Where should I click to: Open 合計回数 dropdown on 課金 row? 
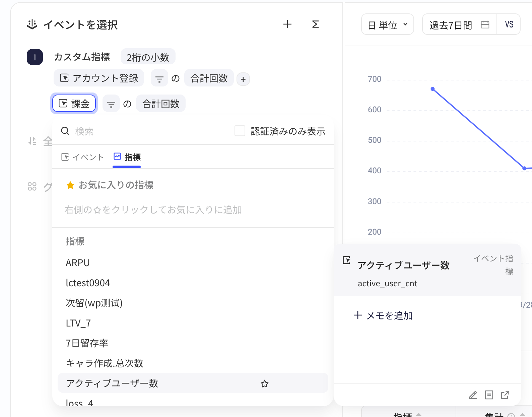click(x=161, y=104)
